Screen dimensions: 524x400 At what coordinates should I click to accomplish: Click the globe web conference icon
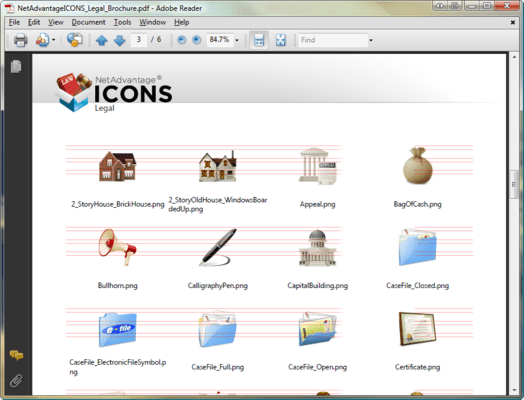pyautogui.click(x=75, y=40)
